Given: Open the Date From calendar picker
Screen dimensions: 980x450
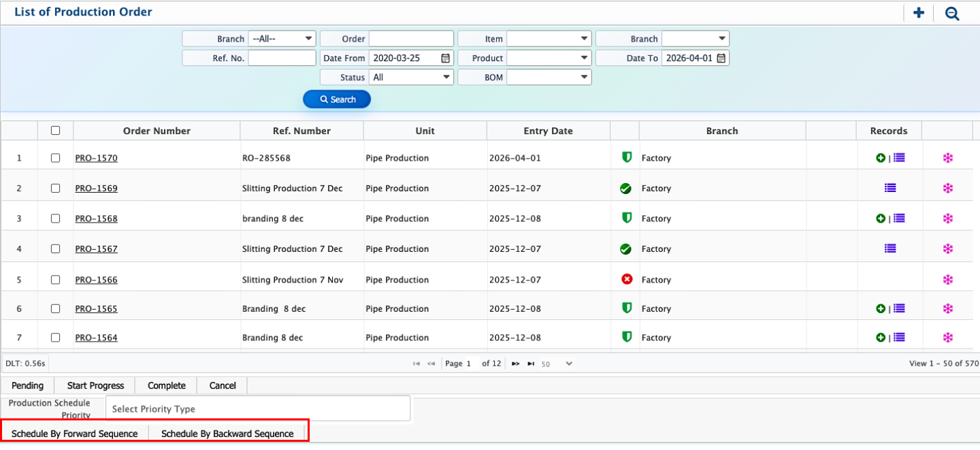Looking at the screenshot, I should click(x=446, y=59).
